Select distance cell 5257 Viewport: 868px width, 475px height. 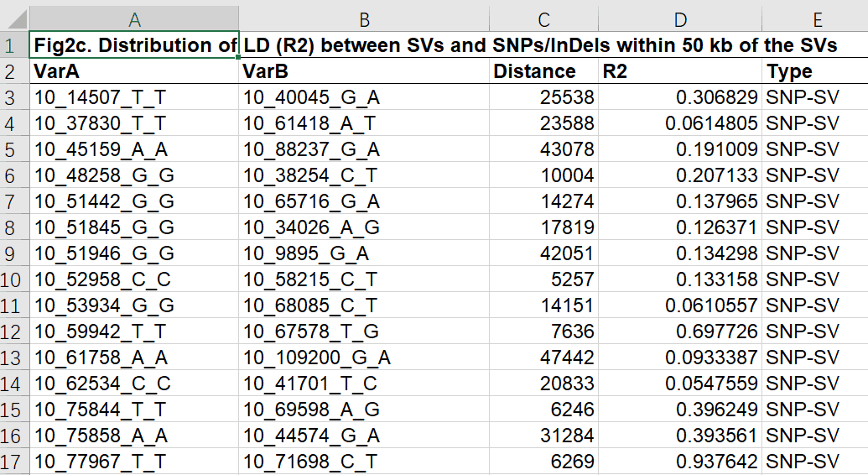(x=543, y=279)
